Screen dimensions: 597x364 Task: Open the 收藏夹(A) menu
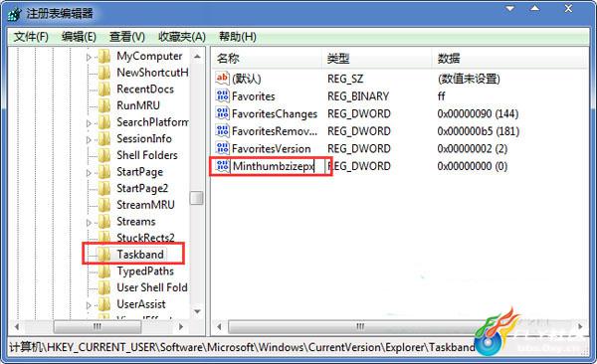[x=182, y=37]
